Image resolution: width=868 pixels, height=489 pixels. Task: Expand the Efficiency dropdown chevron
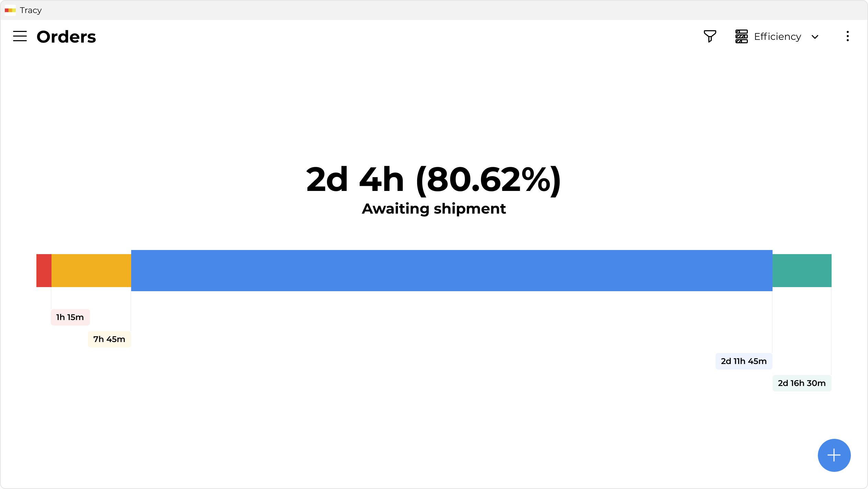(x=815, y=37)
